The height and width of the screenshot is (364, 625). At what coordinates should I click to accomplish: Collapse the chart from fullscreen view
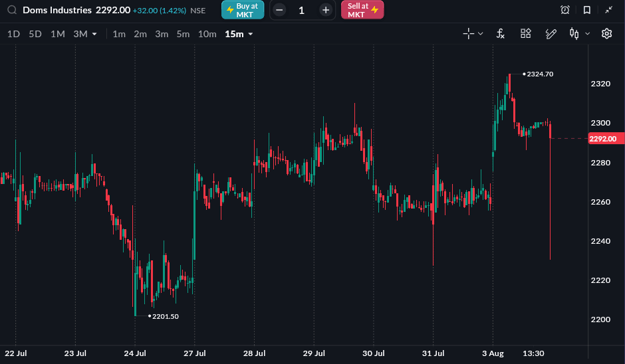[608, 10]
